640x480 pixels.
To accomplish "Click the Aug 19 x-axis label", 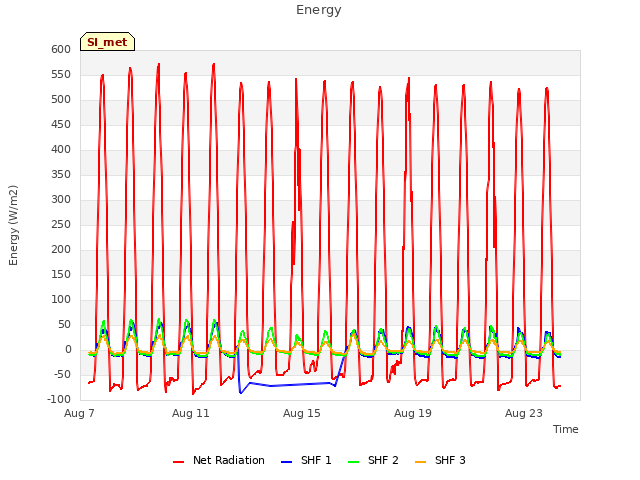I will (413, 413).
